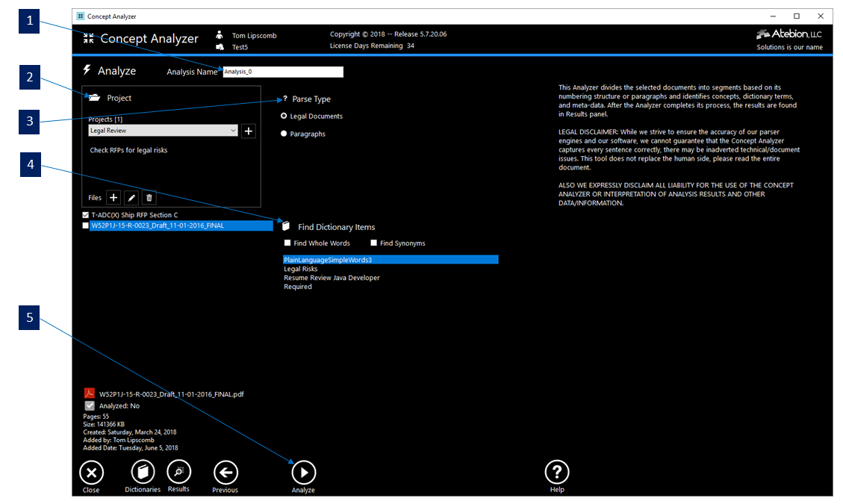Add a new project with plus button
843x504 pixels.
[249, 131]
